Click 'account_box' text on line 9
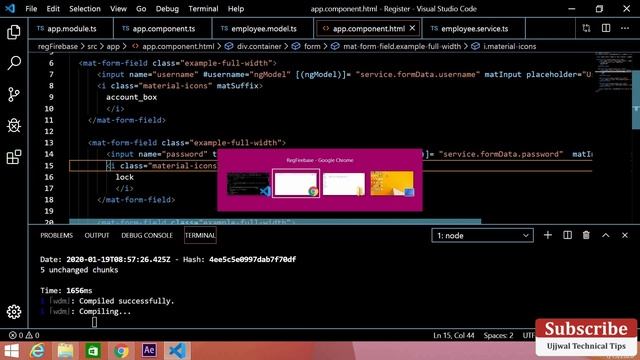The image size is (640, 360). pyautogui.click(x=131, y=97)
